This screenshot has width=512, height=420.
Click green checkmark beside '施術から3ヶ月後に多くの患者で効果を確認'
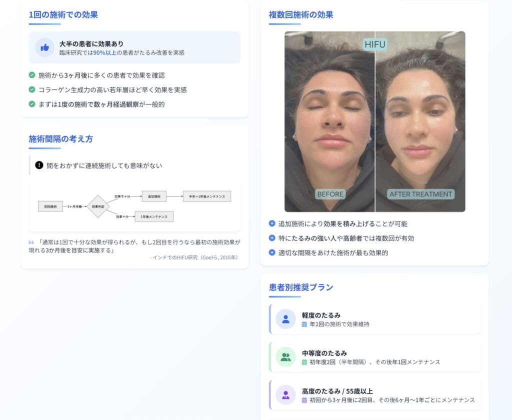coord(32,75)
